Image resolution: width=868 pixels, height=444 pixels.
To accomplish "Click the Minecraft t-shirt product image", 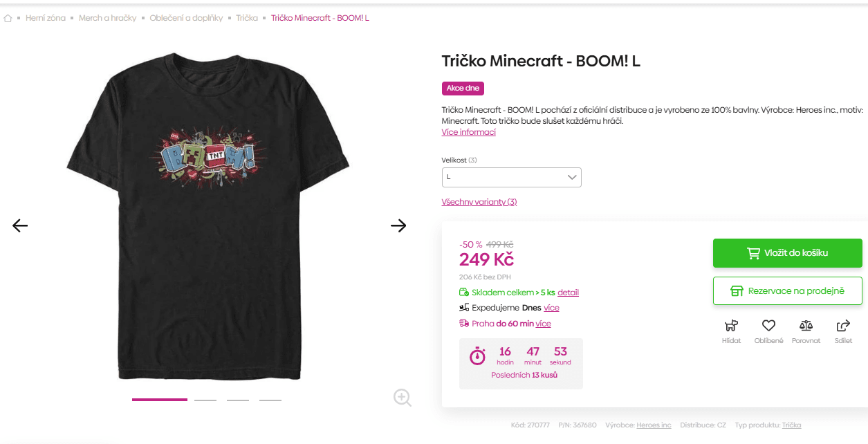I will point(207,221).
